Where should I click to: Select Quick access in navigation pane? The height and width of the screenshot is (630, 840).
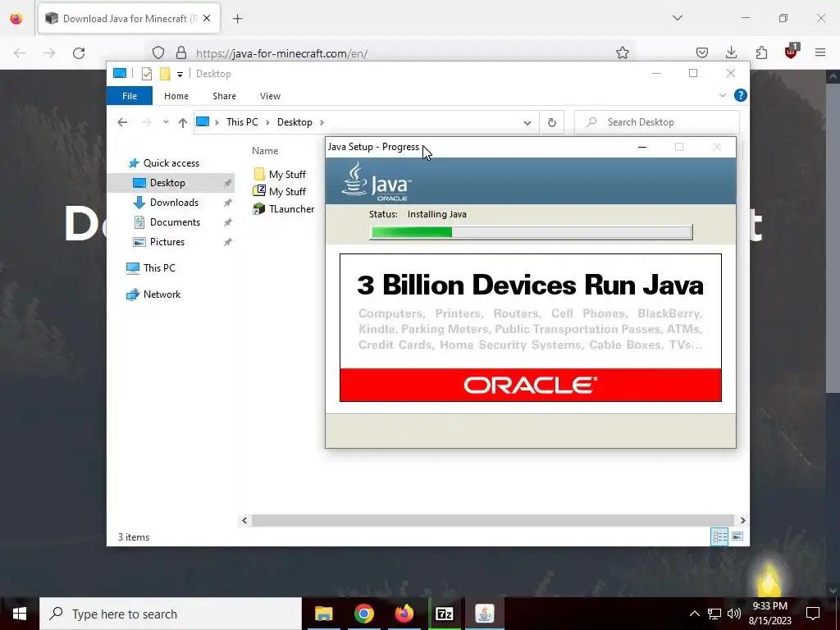(x=171, y=163)
